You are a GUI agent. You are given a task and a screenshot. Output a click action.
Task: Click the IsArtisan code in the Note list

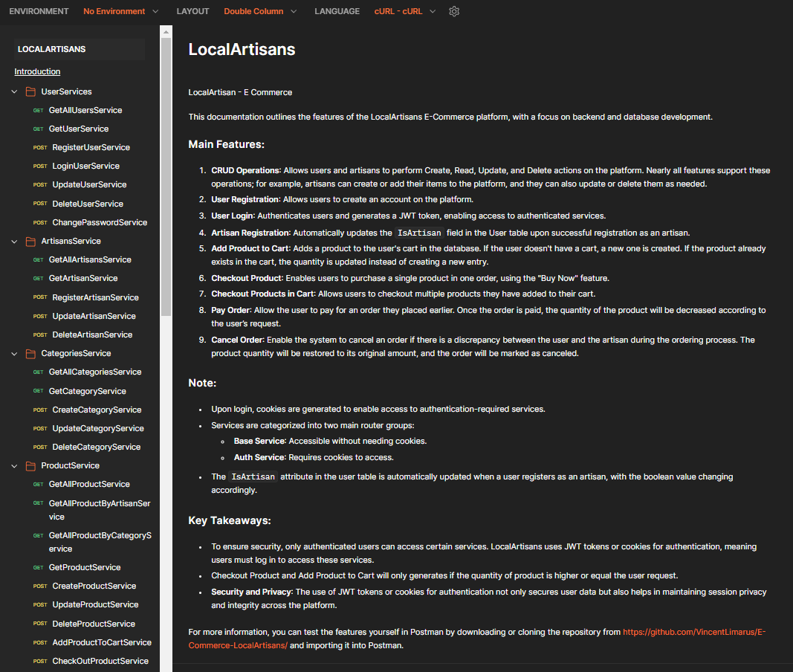tap(253, 476)
